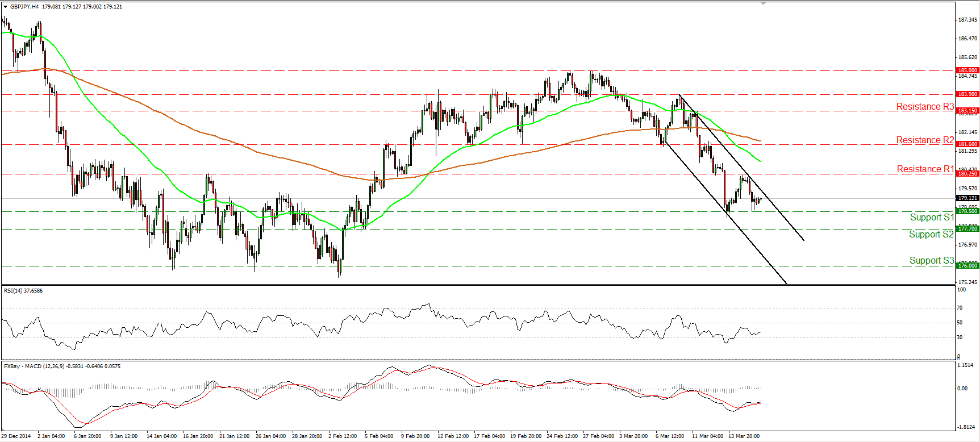Screen dimensions: 980x442
Task: Click the 11 Mar 04:00 time axis label
Action: coord(707,436)
